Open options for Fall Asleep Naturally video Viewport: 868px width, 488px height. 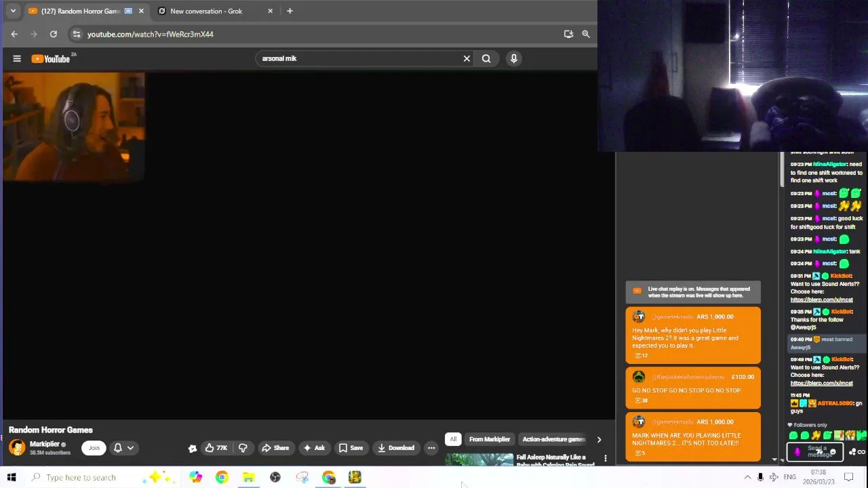(606, 458)
